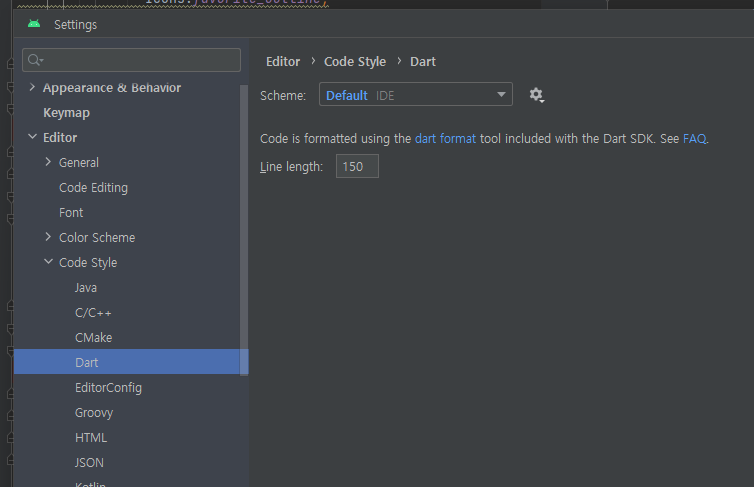The image size is (754, 487).
Task: Select the Editor tree item
Action: [60, 137]
